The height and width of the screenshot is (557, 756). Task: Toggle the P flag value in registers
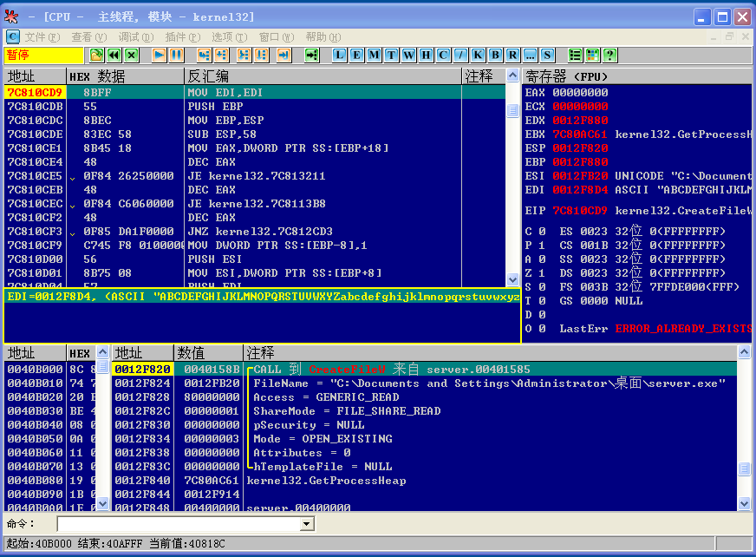(542, 246)
